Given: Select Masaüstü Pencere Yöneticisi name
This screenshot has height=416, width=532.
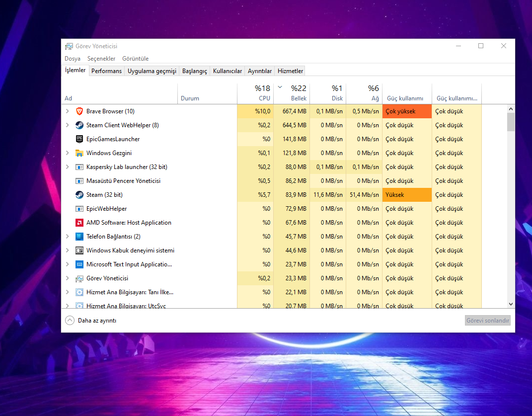Looking at the screenshot, I should (x=123, y=181).
